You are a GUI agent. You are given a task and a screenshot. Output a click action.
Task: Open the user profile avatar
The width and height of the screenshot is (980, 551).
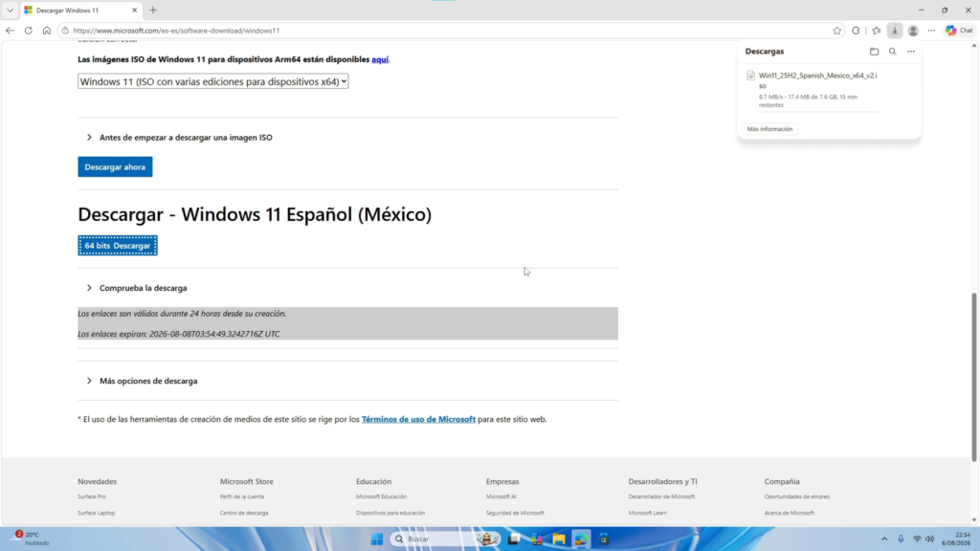pyautogui.click(x=913, y=30)
